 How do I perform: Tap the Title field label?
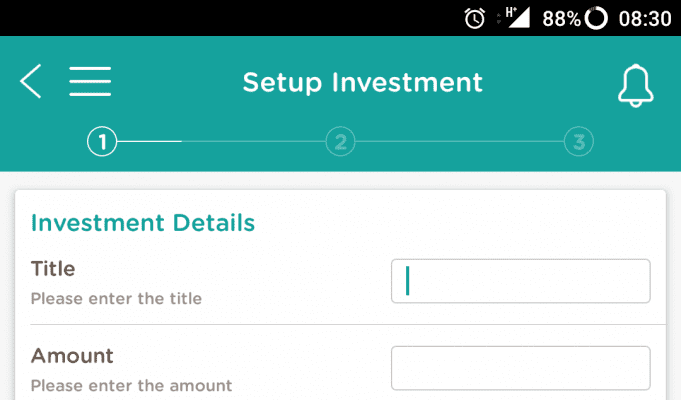[x=53, y=268]
